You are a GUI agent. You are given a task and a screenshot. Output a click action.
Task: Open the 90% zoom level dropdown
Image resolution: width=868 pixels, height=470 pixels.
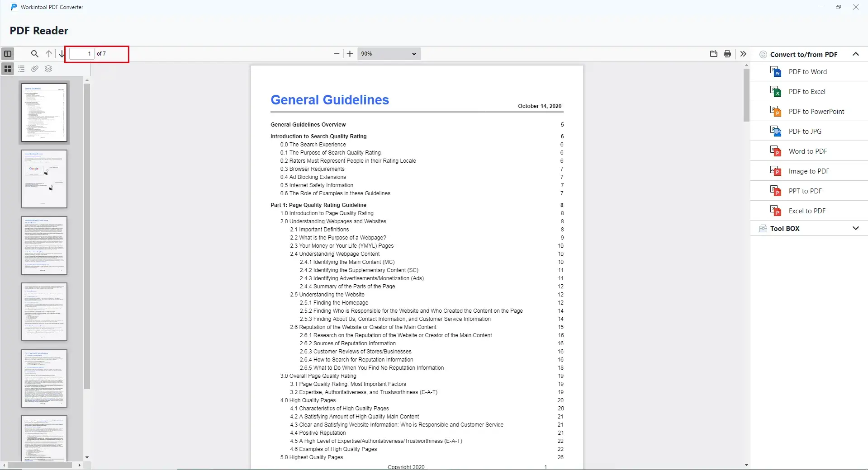(x=389, y=54)
